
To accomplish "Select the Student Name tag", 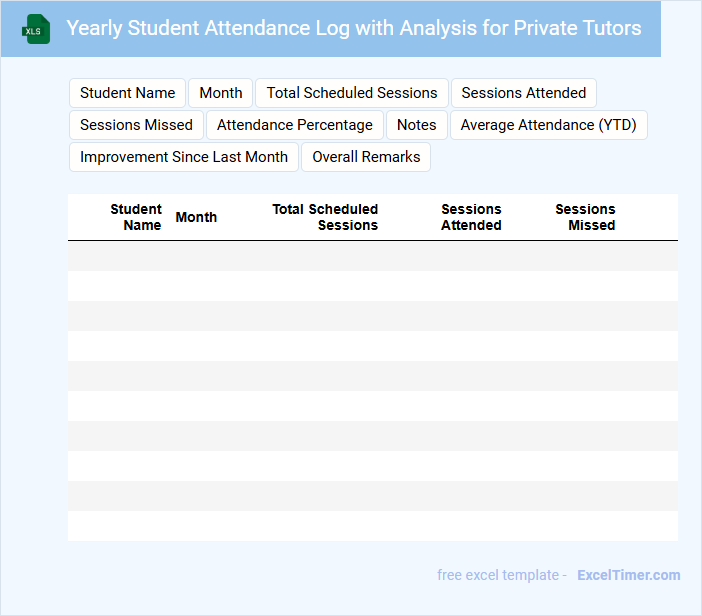I will (128, 93).
